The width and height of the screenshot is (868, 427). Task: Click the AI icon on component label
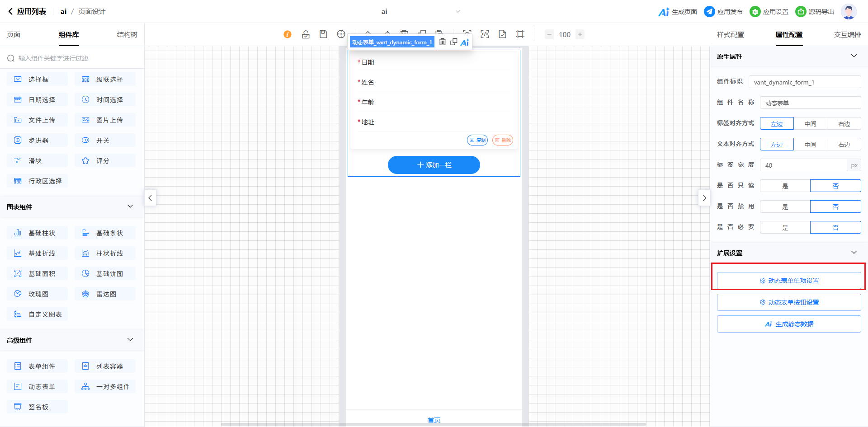[x=465, y=42]
